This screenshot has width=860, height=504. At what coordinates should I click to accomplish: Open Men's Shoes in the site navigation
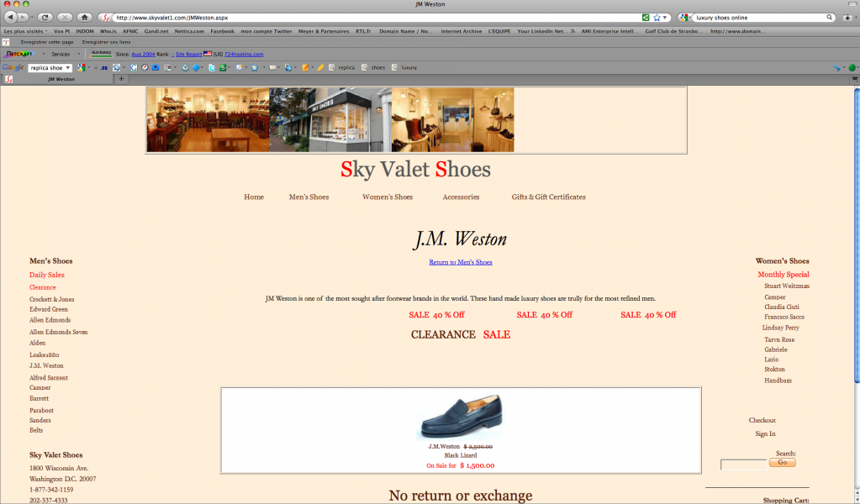309,197
